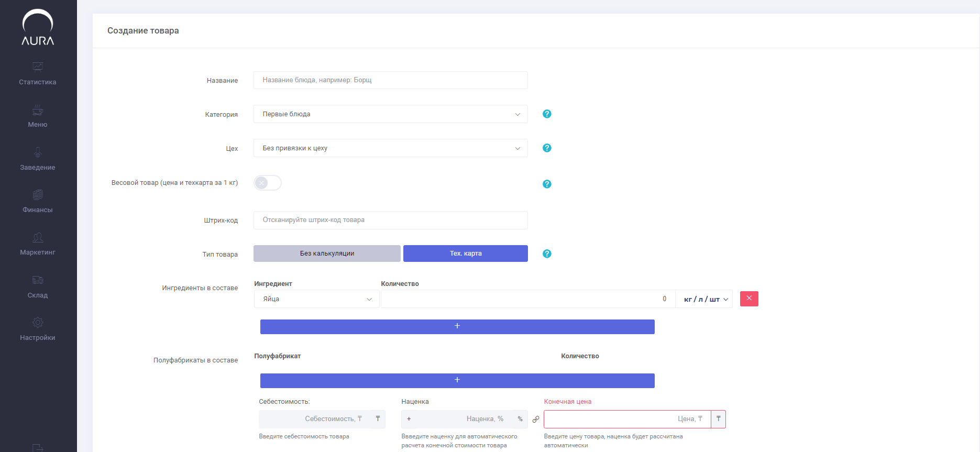980x452 pixels.
Task: Click the Создание товара heading
Action: pos(143,31)
